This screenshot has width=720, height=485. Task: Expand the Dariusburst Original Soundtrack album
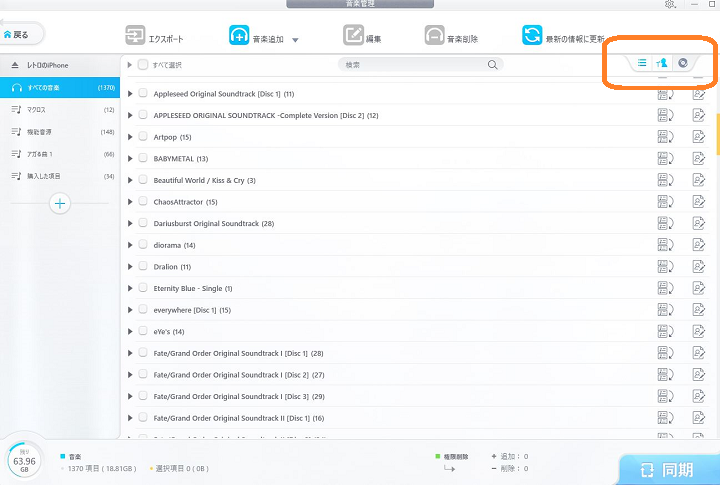[x=130, y=223]
